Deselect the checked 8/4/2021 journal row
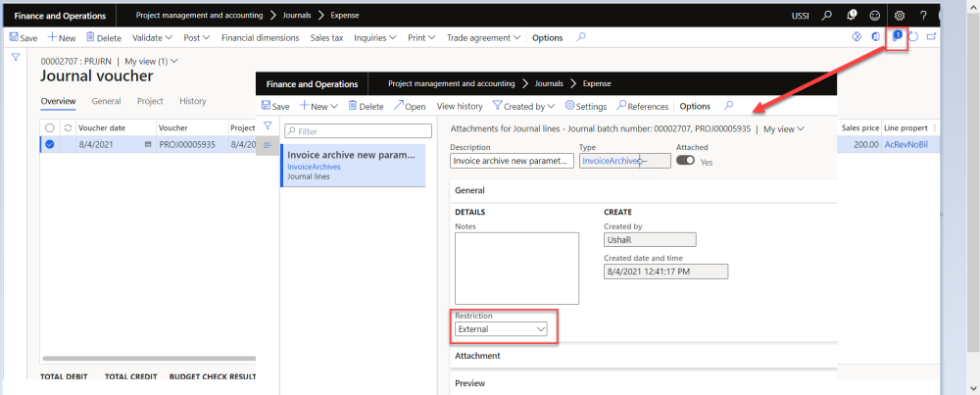 point(49,144)
